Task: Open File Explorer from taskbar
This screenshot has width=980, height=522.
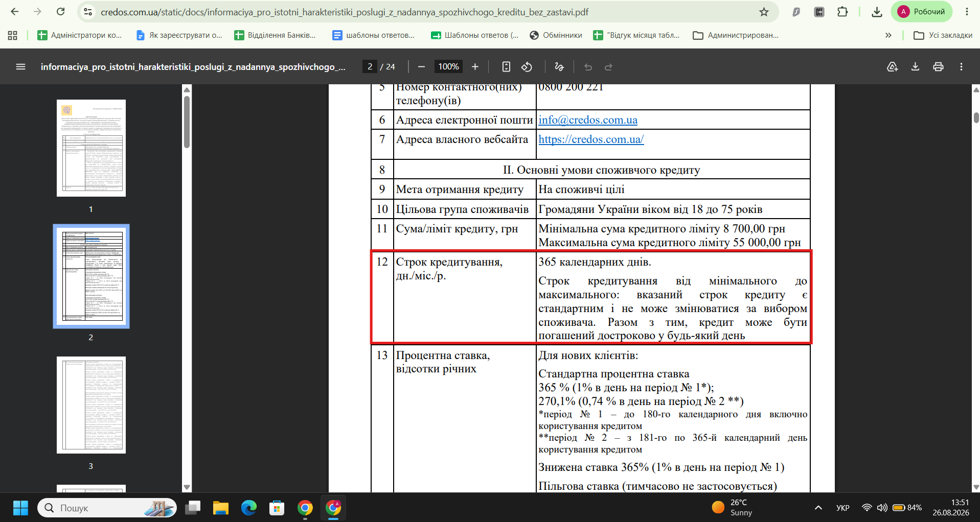Action: [221, 508]
